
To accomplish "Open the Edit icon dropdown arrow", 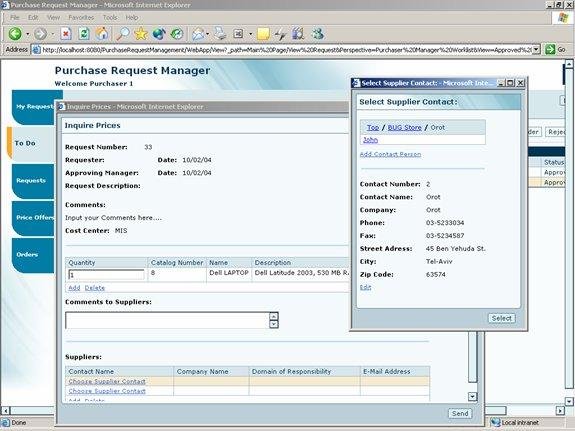I will click(x=250, y=34).
